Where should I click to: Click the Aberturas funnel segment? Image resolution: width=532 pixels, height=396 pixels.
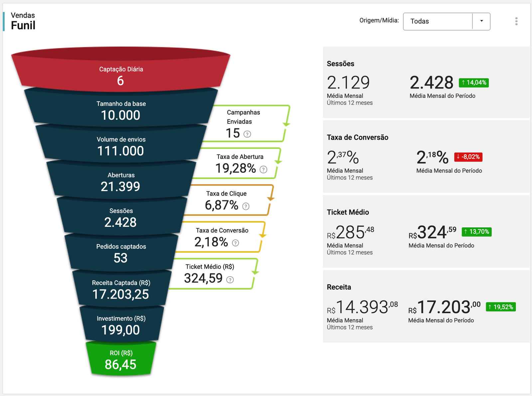[x=121, y=181]
